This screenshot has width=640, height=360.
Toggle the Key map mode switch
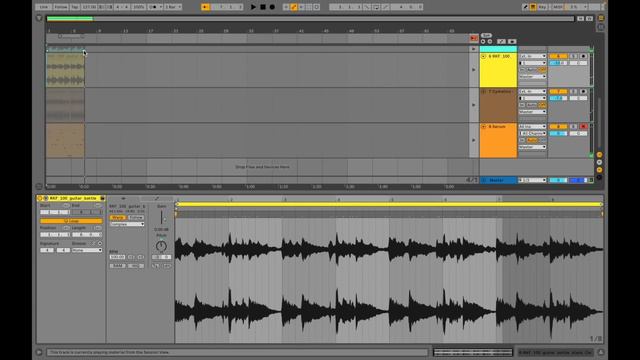[542, 7]
